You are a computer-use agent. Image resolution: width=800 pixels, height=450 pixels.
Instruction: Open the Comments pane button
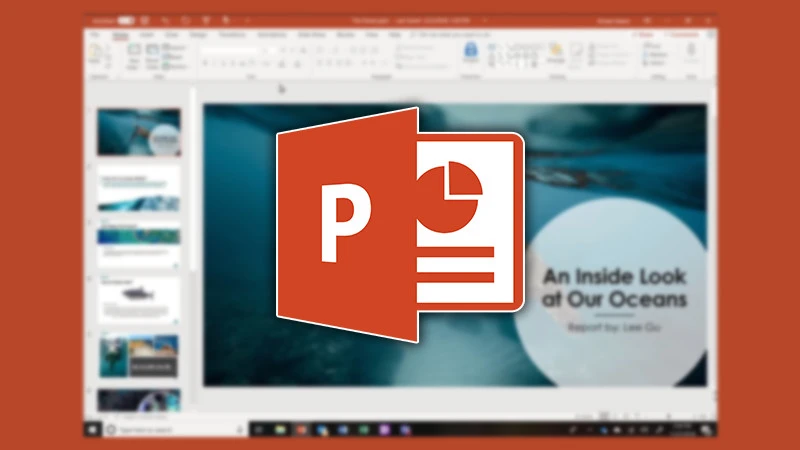(682, 35)
